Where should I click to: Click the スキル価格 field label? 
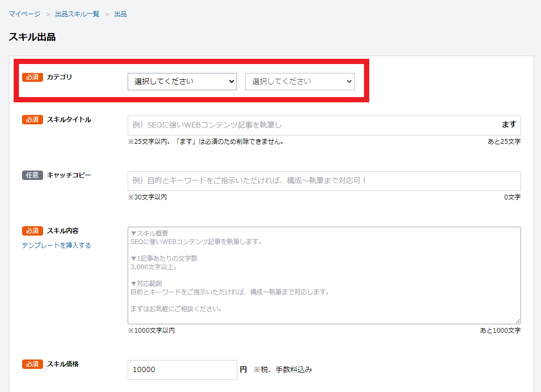(63, 364)
